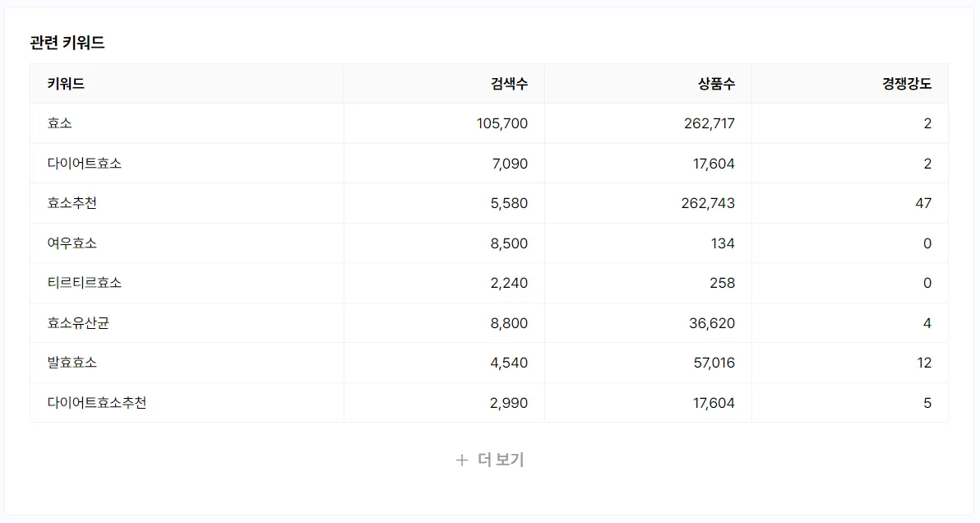The height and width of the screenshot is (523, 980).
Task: Expand more keywords with 더 보기
Action: click(500, 461)
